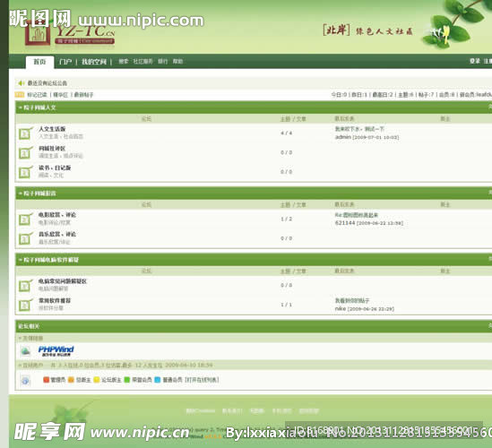Image resolution: width=492 pixels, height=448 pixels.
Task: Click the forum icon beside 电脑常见问题解疑区
Action: point(25,286)
